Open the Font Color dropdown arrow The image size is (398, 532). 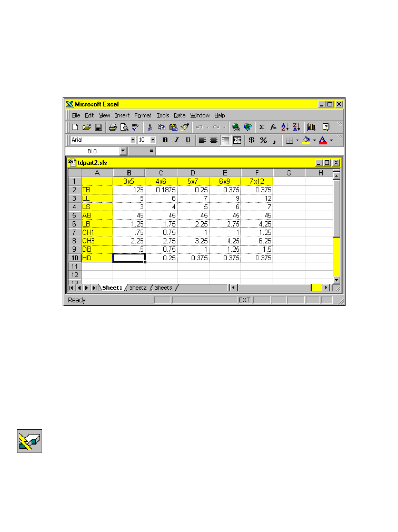(x=331, y=140)
